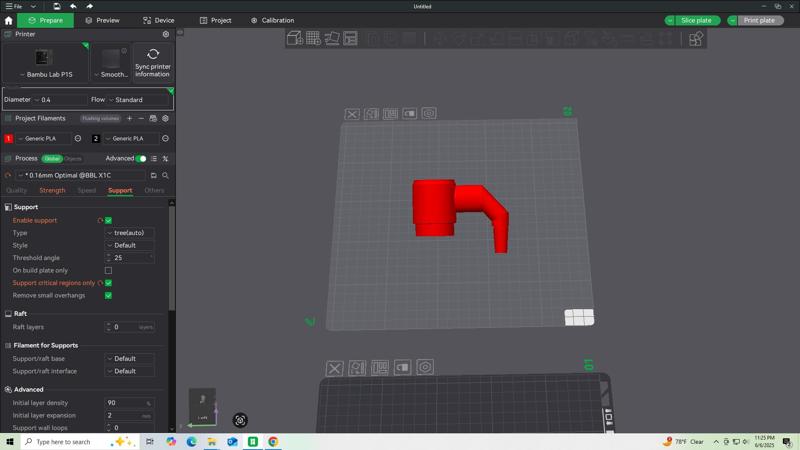Viewport: 800px width, 450px height.
Task: Click the Undo arrow icon
Action: click(73, 6)
